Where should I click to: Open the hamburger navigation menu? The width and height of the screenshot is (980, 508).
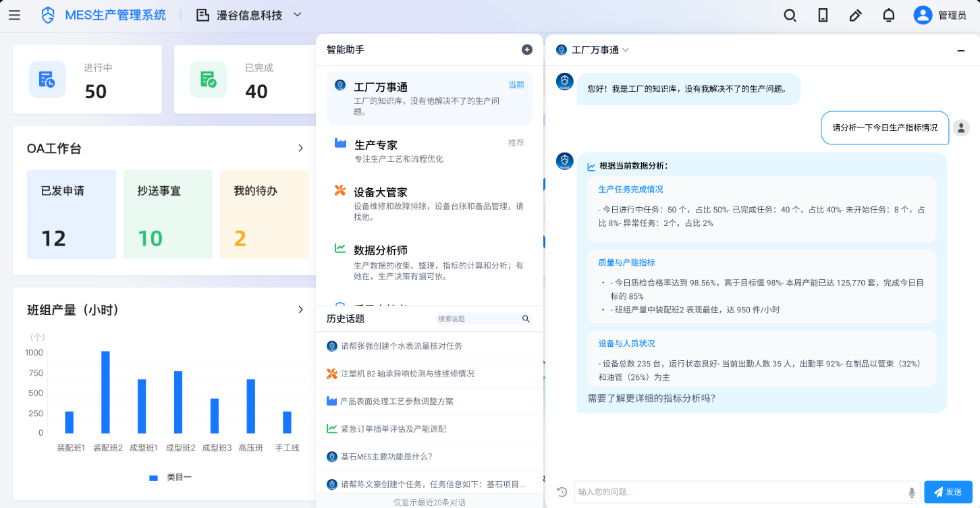coord(14,15)
